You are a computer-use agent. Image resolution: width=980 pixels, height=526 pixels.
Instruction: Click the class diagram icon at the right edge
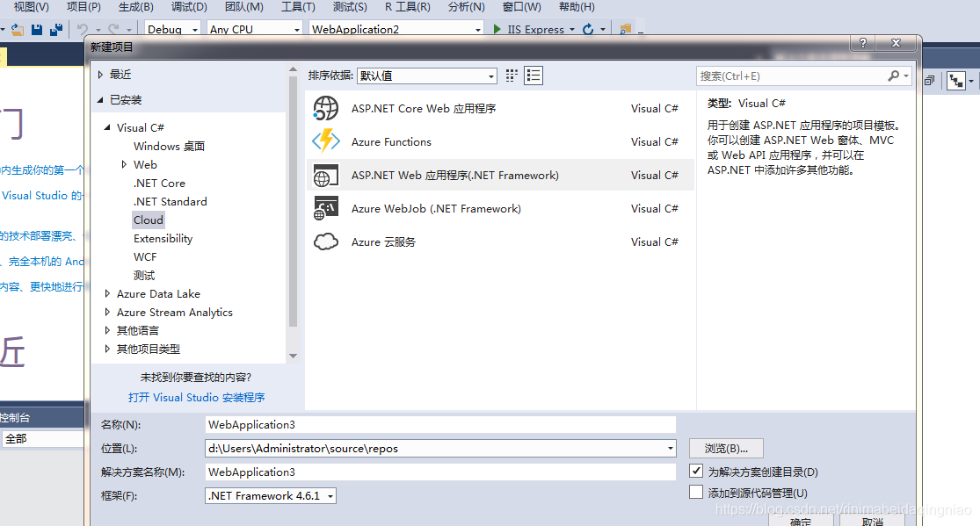click(x=956, y=81)
